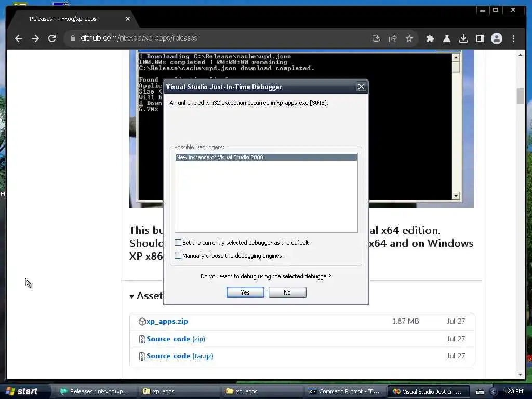Click the page scrollbar up arrow
The width and height of the screenshot is (532, 399).
(520, 55)
